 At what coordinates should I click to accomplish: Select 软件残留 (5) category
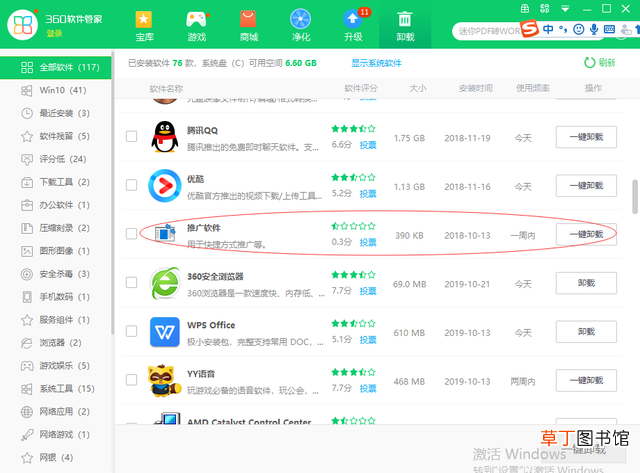point(56,136)
